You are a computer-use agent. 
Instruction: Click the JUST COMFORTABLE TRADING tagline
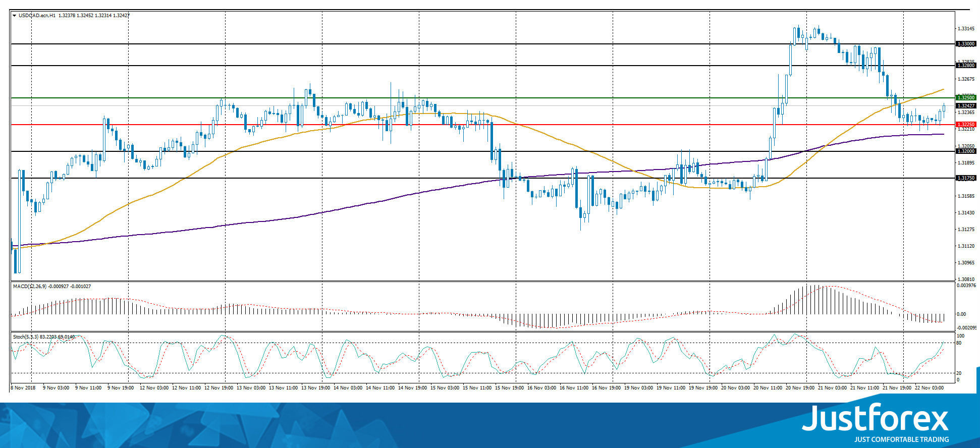[901, 440]
